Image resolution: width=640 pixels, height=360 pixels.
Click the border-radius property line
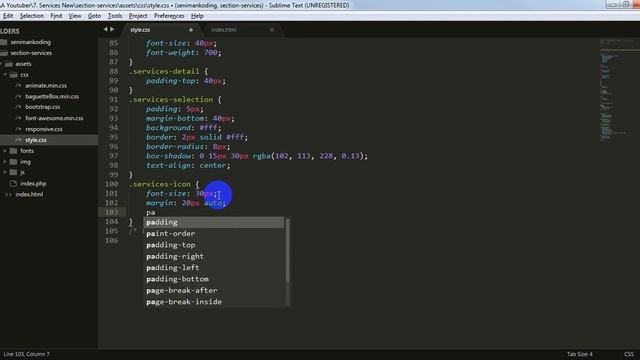tap(188, 147)
